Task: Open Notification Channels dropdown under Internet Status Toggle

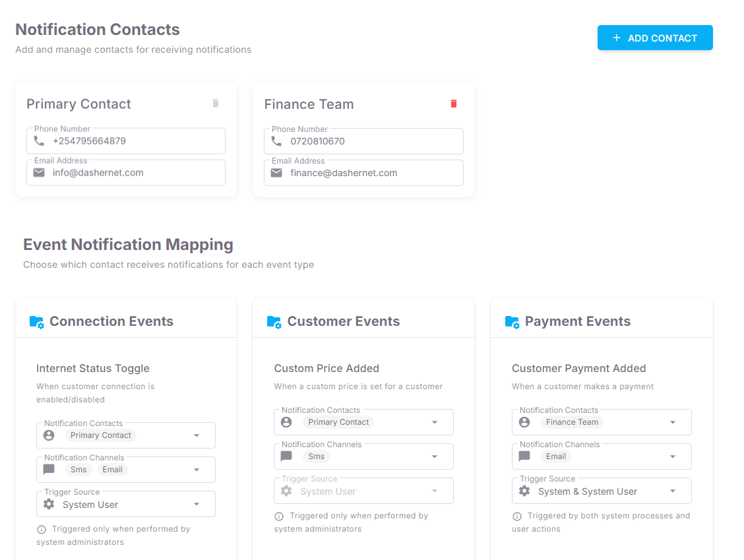Action: point(197,470)
